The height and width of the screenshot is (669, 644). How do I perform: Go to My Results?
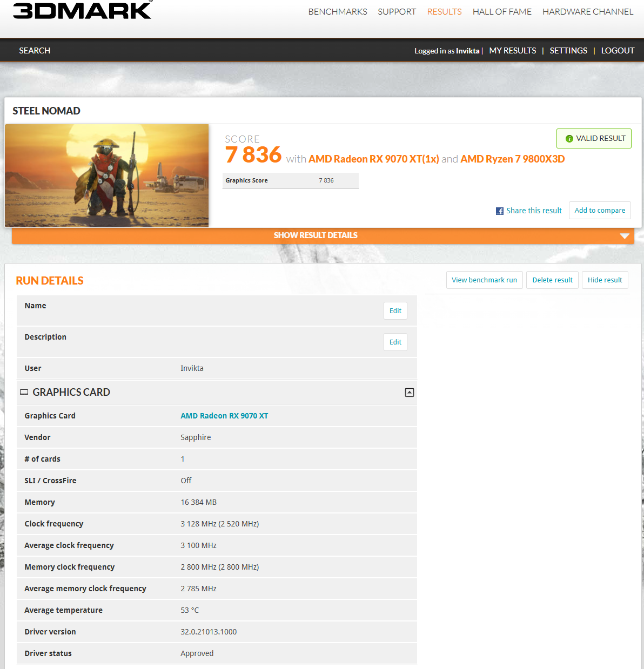coord(513,50)
